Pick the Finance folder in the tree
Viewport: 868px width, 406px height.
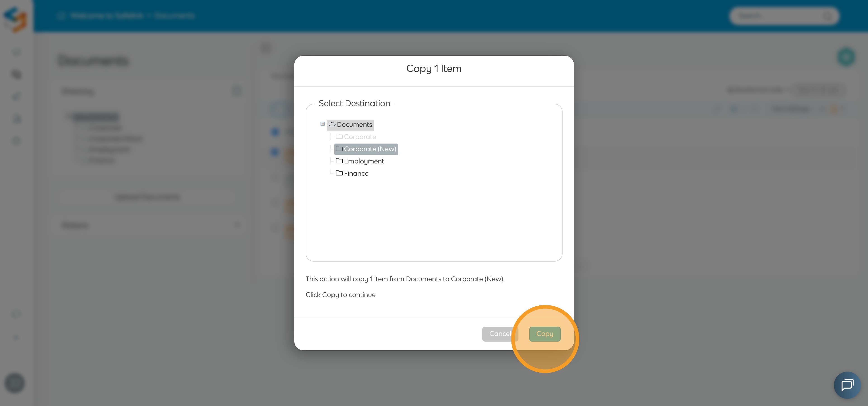point(356,173)
